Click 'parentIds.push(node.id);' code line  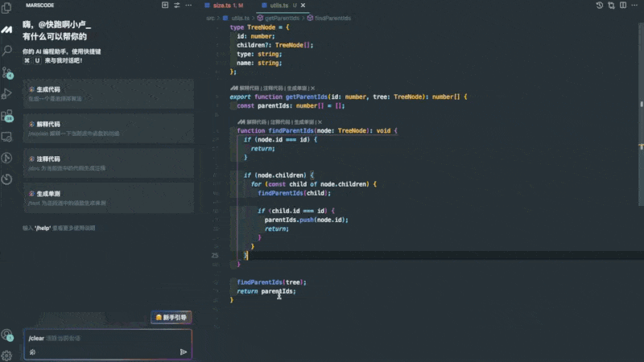(307, 220)
